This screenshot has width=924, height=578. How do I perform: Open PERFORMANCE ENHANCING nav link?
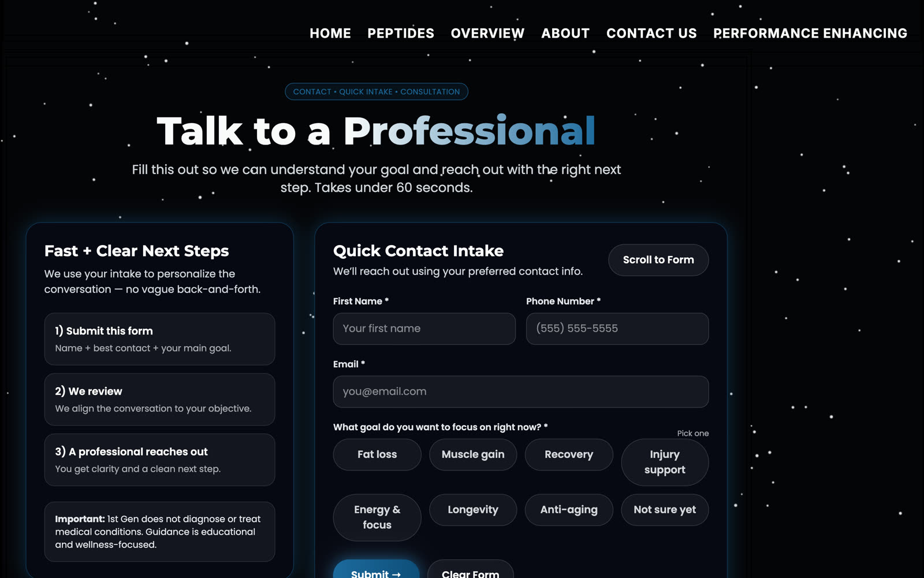(x=810, y=34)
